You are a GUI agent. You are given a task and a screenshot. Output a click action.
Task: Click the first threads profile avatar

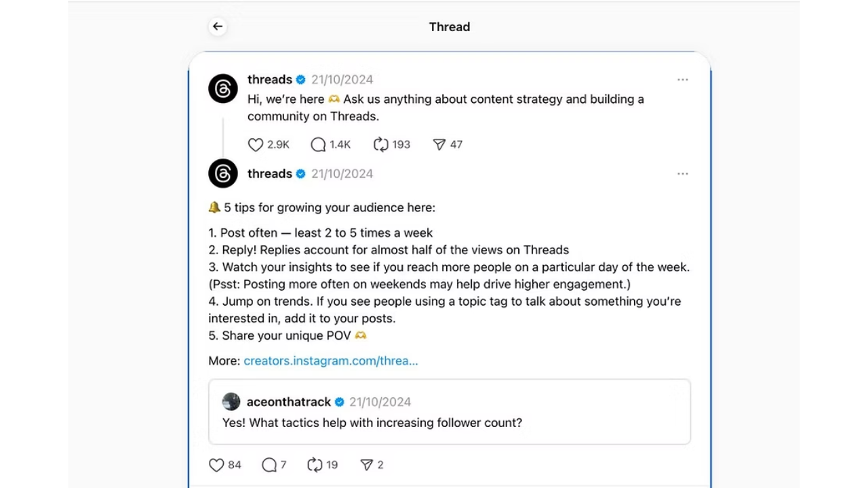[223, 89]
